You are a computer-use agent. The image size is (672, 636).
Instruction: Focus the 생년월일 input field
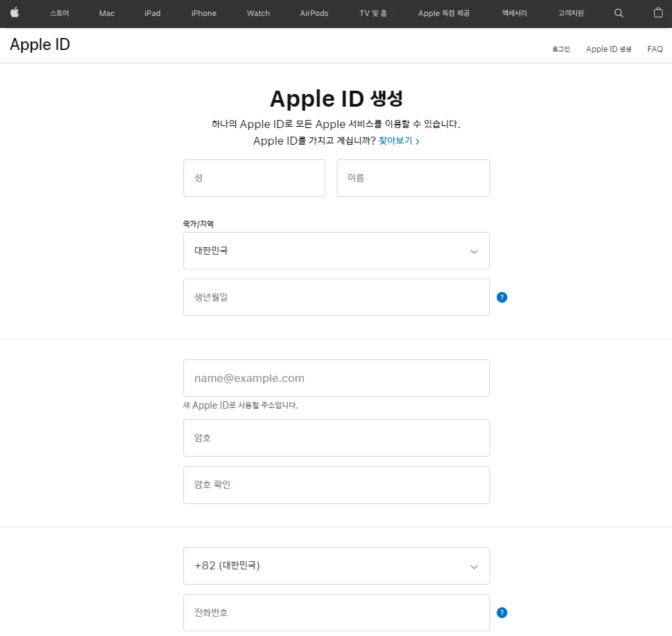337,297
